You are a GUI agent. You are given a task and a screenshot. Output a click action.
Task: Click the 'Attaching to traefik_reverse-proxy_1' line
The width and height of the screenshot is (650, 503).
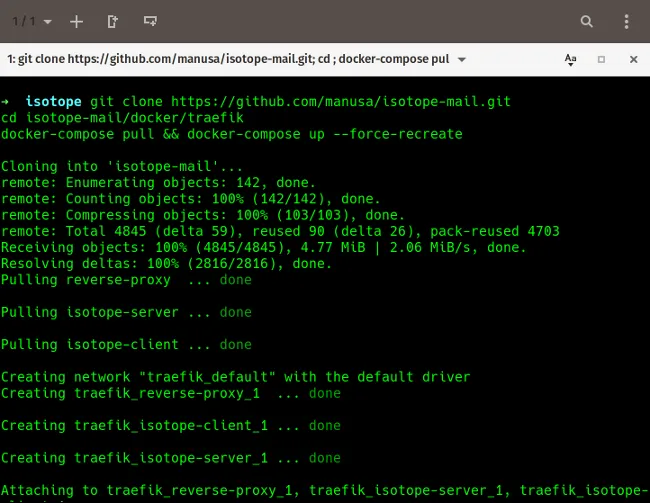click(320, 490)
